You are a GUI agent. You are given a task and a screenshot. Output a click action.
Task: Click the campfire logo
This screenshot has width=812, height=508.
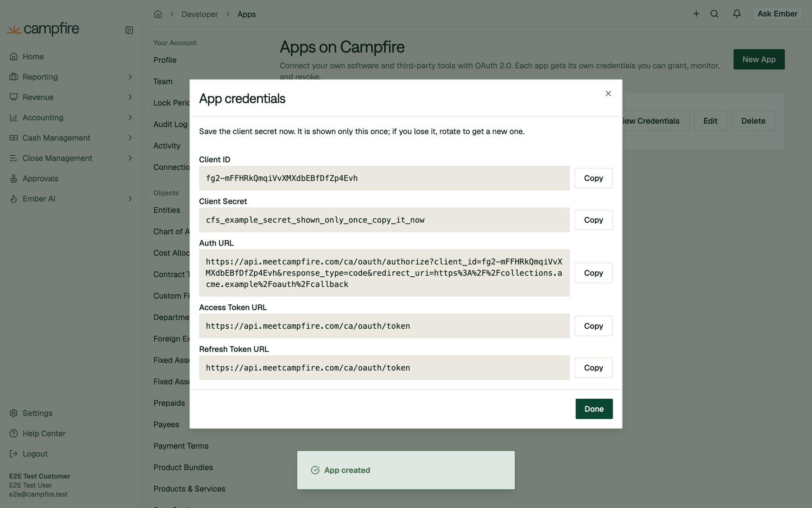click(43, 29)
